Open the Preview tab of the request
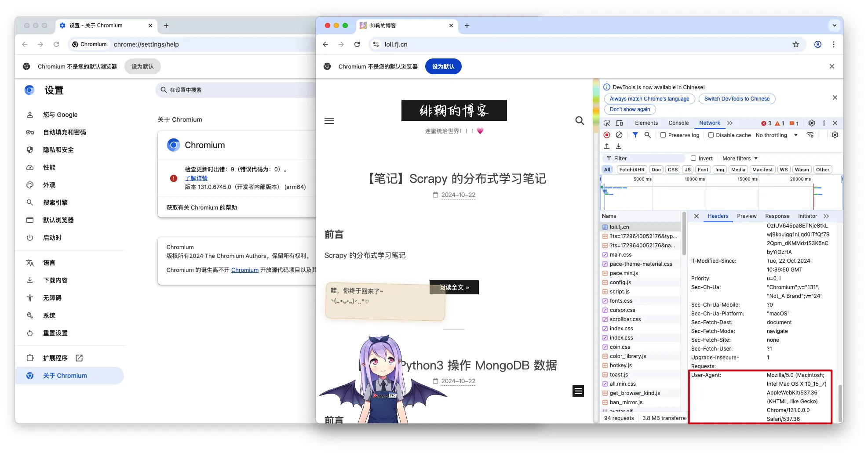868x456 pixels. [747, 216]
